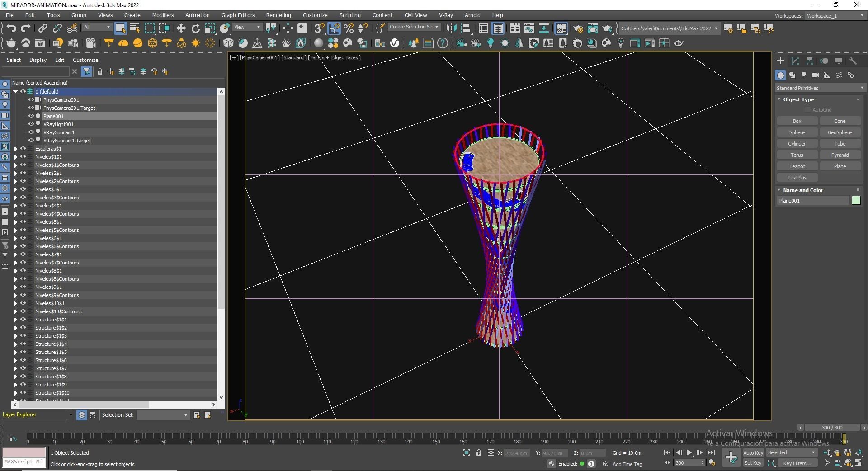
Task: Play the animation
Action: (689, 452)
